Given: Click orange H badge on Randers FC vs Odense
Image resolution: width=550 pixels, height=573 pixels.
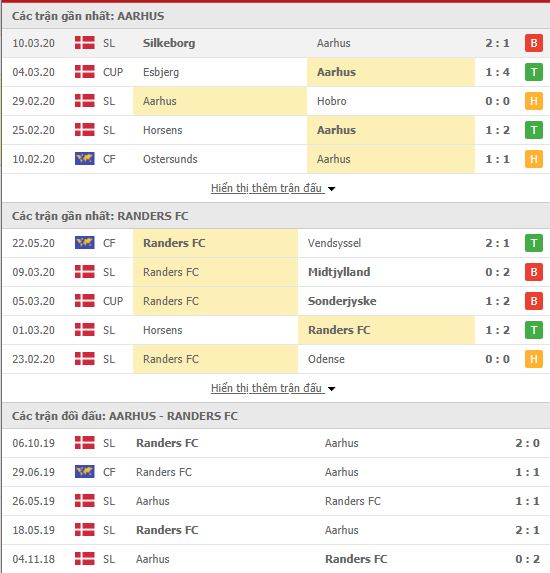Looking at the screenshot, I should coord(534,359).
